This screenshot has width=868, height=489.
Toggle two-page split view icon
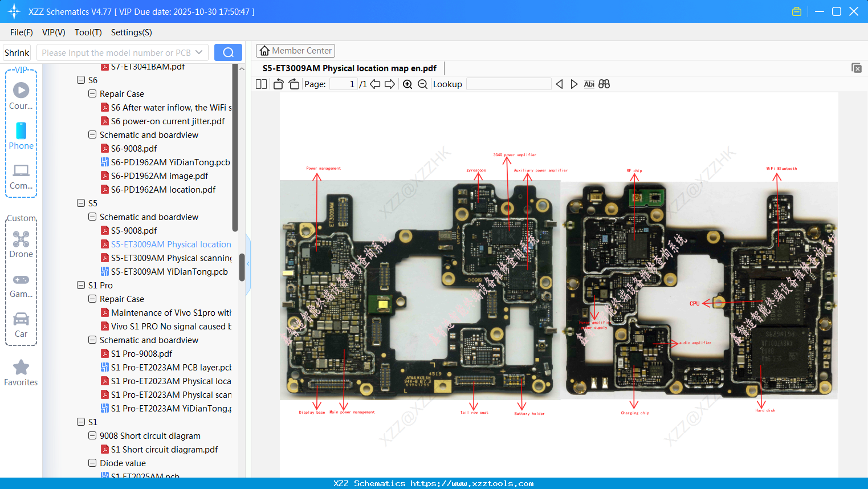pyautogui.click(x=262, y=84)
